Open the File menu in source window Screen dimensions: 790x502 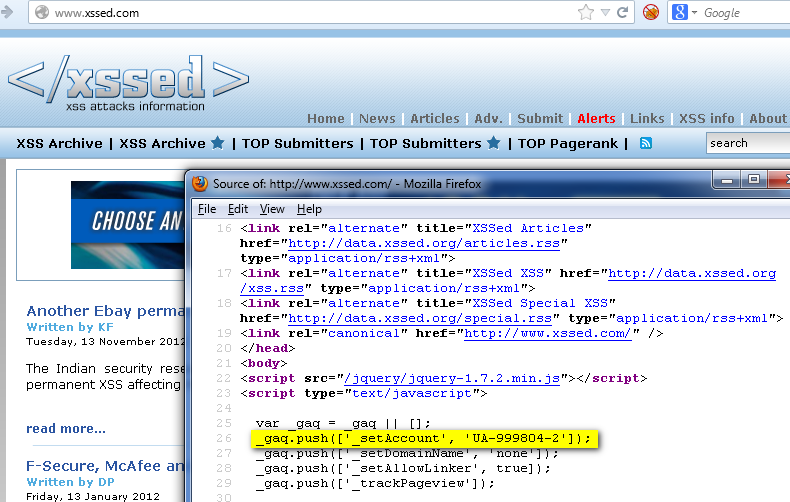click(207, 209)
